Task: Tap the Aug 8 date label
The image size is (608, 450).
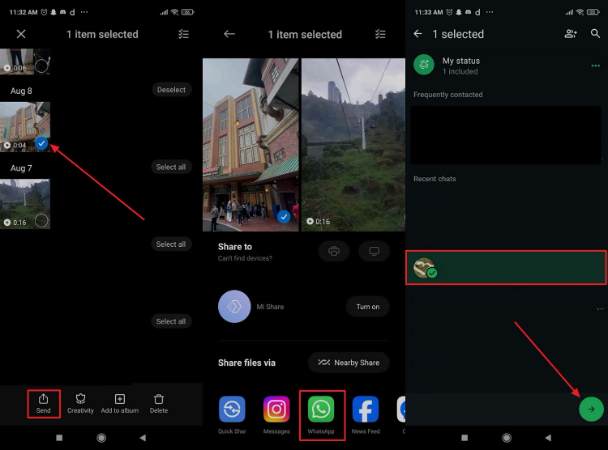Action: [21, 91]
